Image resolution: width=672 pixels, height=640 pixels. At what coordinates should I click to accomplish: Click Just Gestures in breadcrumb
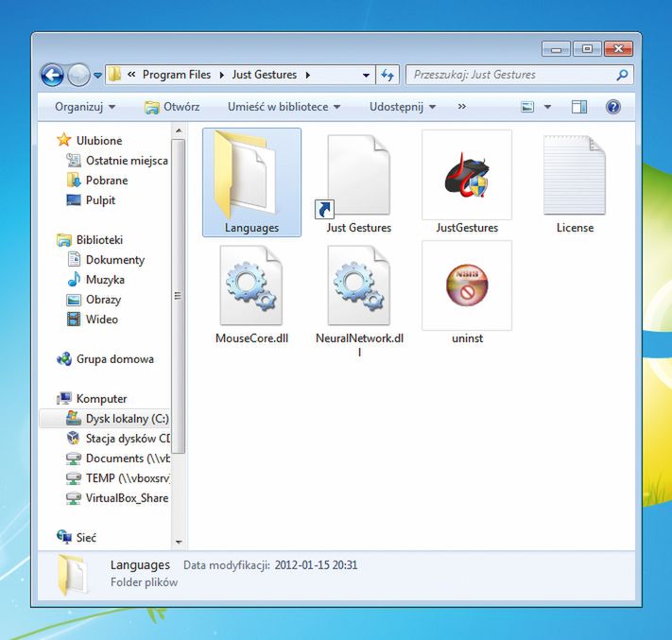tap(265, 75)
